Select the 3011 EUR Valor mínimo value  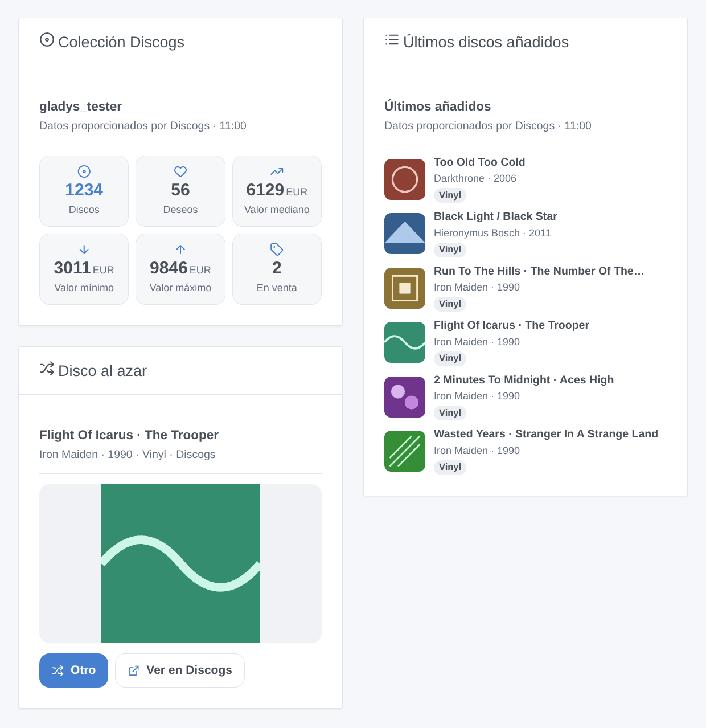point(84,268)
